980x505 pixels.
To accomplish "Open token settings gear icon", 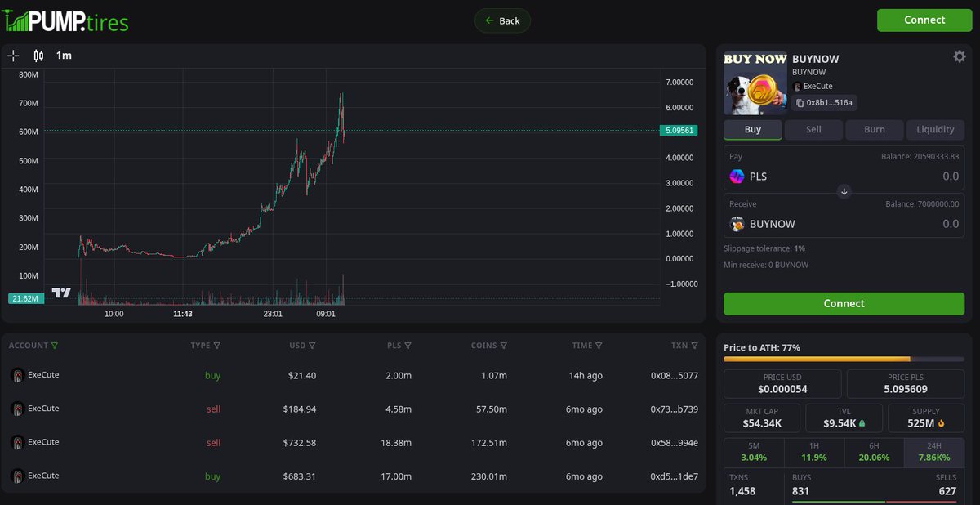I will coord(959,56).
